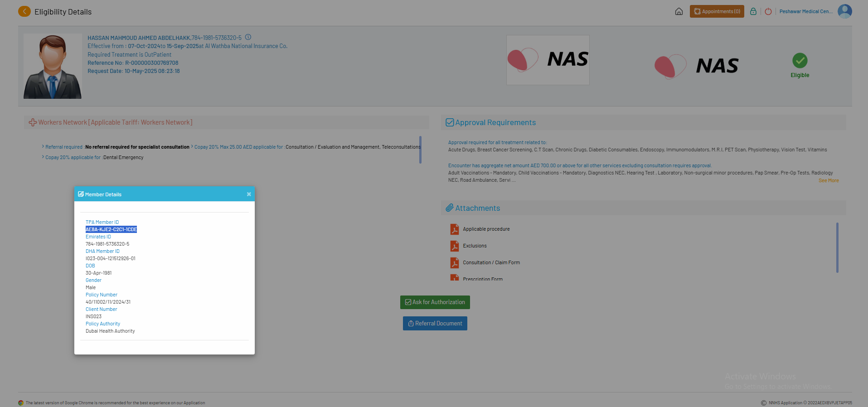The height and width of the screenshot is (407, 868).
Task: Click See More in Approval Requirements
Action: (x=829, y=180)
